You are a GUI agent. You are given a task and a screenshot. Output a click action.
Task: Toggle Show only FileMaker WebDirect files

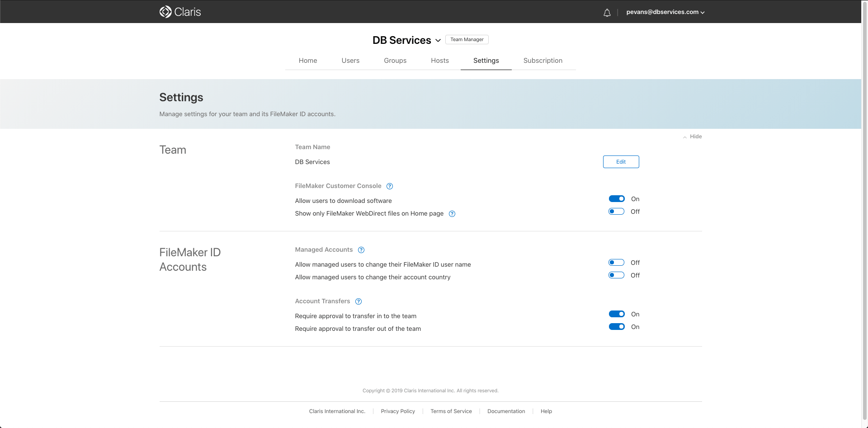[617, 212]
